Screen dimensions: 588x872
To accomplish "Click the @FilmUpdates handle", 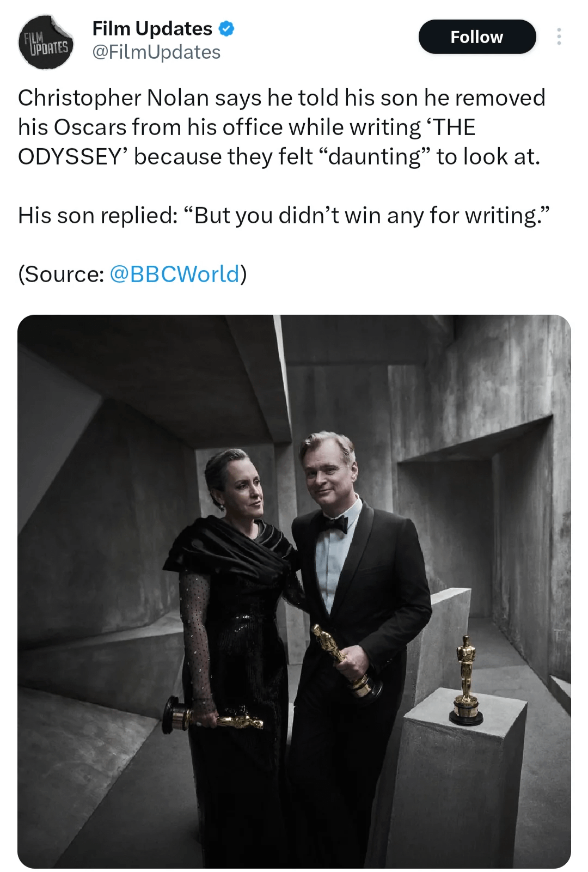I will coord(156,52).
